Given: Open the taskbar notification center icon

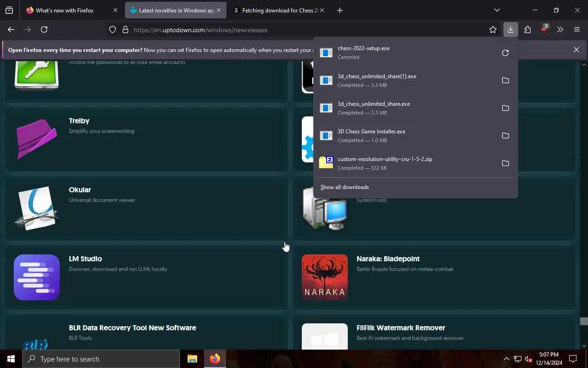Looking at the screenshot, I should [573, 359].
